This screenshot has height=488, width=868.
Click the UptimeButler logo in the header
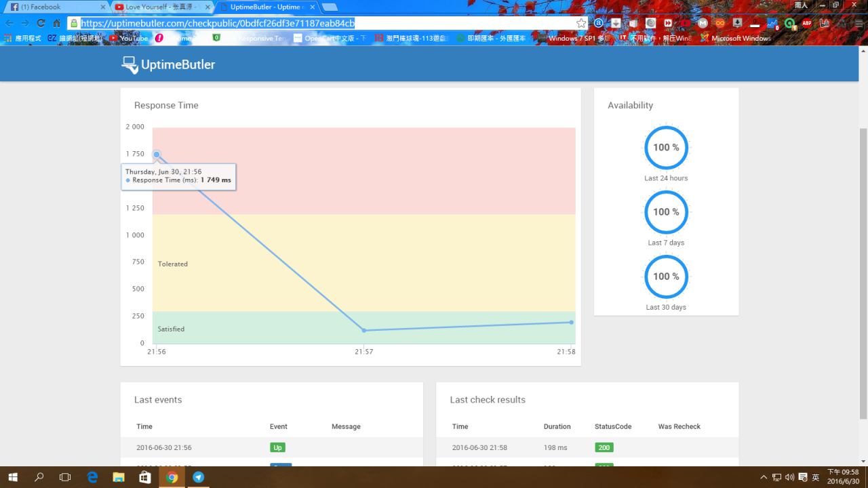click(168, 64)
